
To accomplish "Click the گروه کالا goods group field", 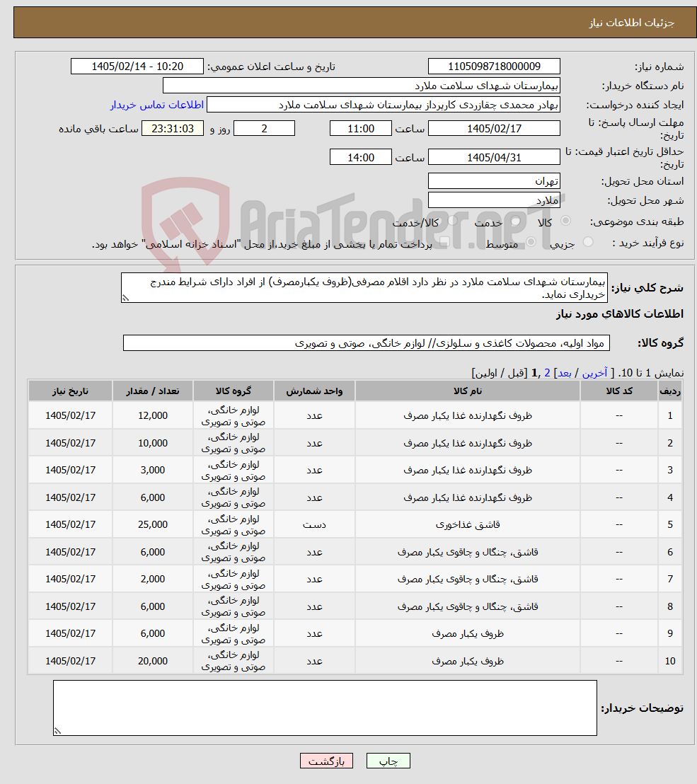I will pyautogui.click(x=367, y=343).
